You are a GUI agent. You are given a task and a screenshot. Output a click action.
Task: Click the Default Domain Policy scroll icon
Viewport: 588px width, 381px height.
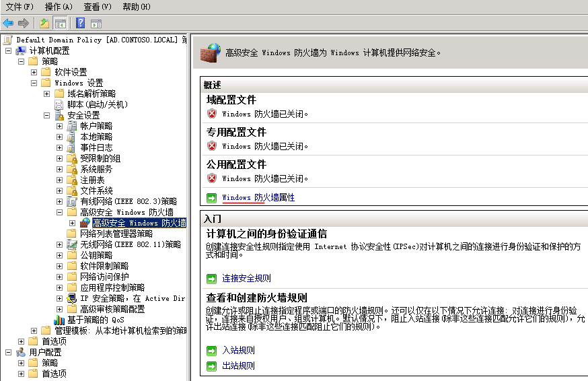click(x=7, y=40)
